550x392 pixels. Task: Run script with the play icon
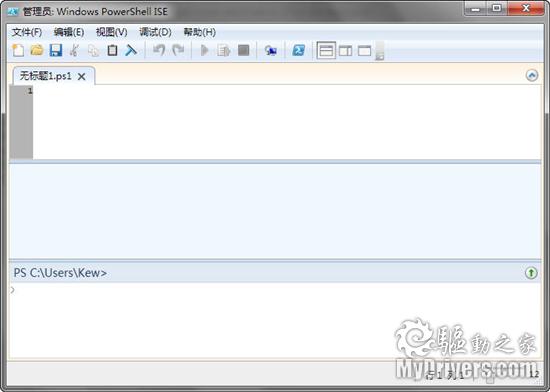[204, 50]
